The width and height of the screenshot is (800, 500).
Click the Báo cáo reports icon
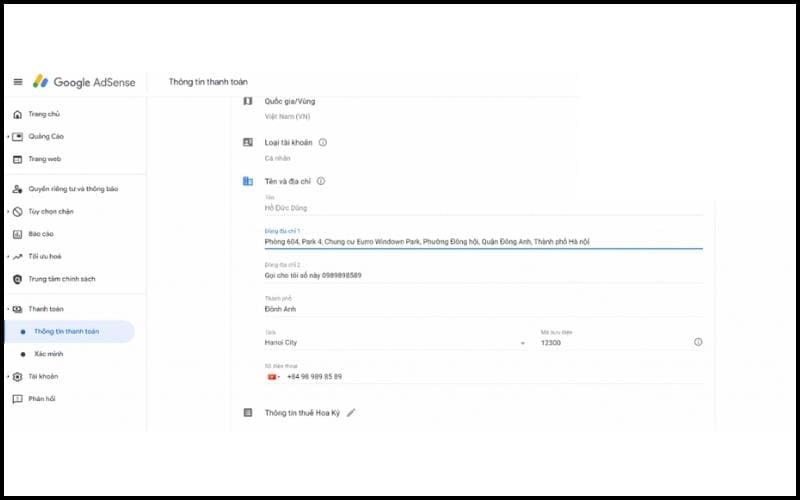tap(17, 234)
